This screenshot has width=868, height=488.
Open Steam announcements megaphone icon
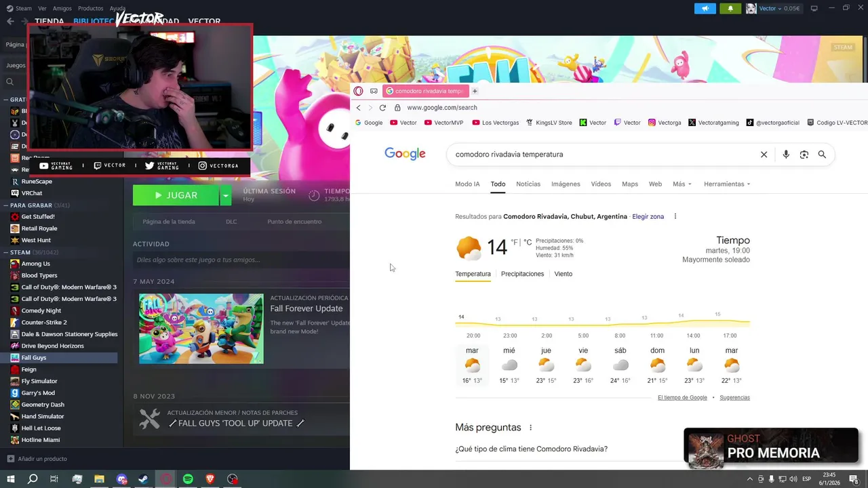point(705,9)
